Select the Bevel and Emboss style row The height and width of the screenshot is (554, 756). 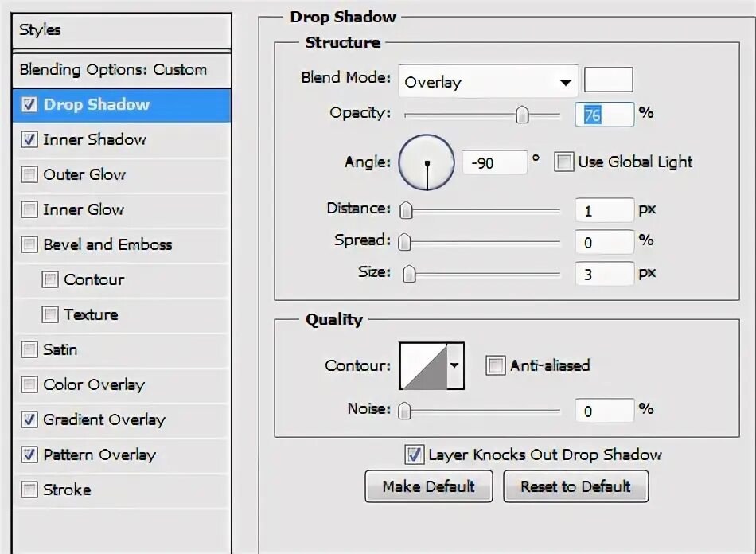122,244
